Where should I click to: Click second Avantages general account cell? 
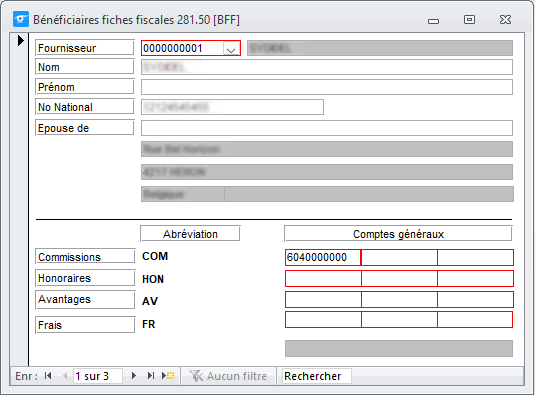point(399,299)
